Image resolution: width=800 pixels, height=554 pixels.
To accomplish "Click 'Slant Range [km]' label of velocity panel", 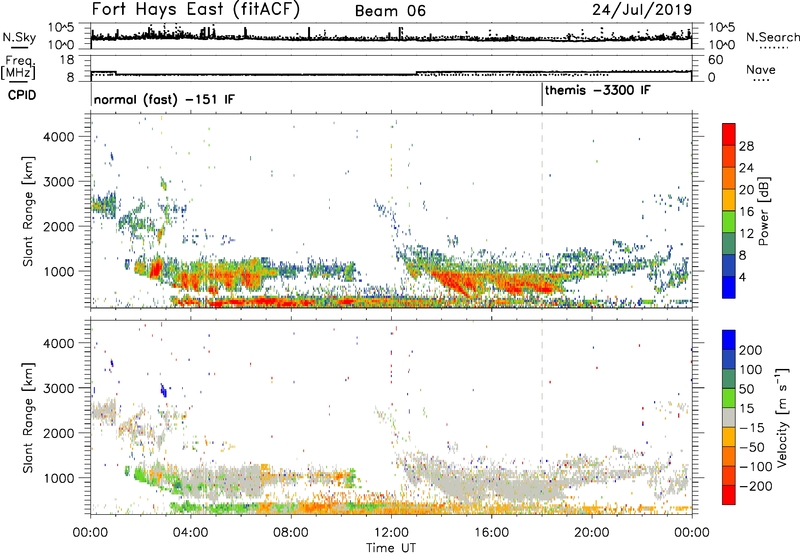I will [x=28, y=417].
